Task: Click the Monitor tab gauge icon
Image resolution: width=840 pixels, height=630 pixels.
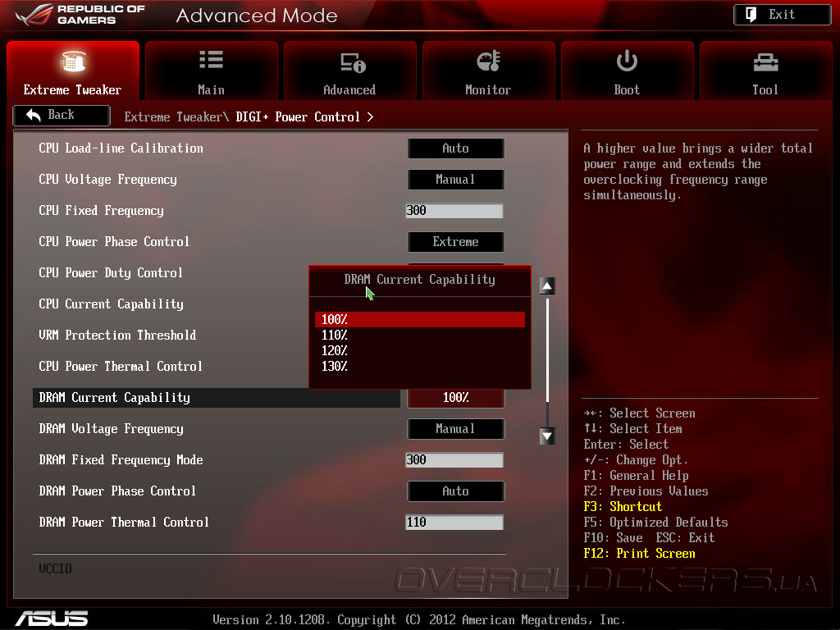Action: [x=489, y=61]
